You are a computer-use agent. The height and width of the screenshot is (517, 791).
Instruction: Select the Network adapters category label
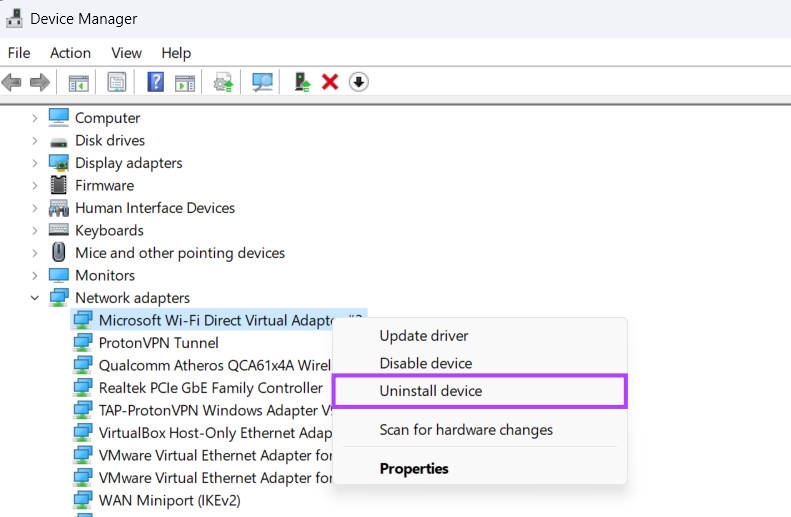(x=133, y=298)
